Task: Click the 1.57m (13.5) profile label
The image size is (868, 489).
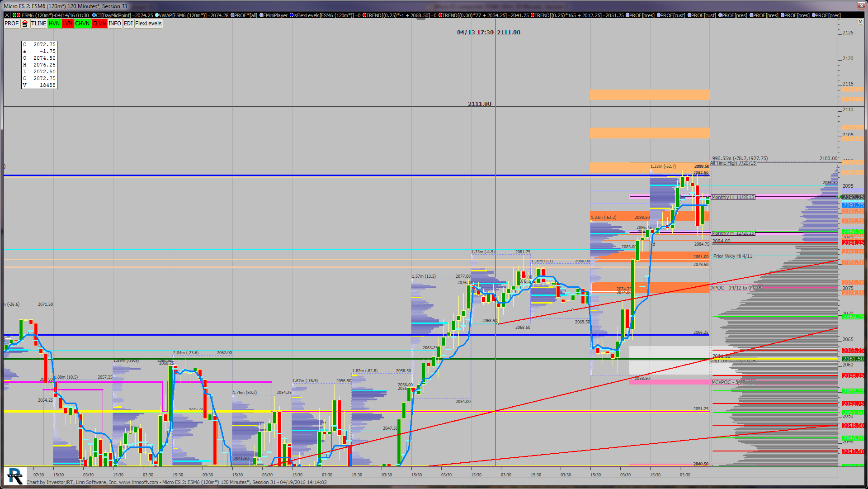Action: [x=424, y=276]
